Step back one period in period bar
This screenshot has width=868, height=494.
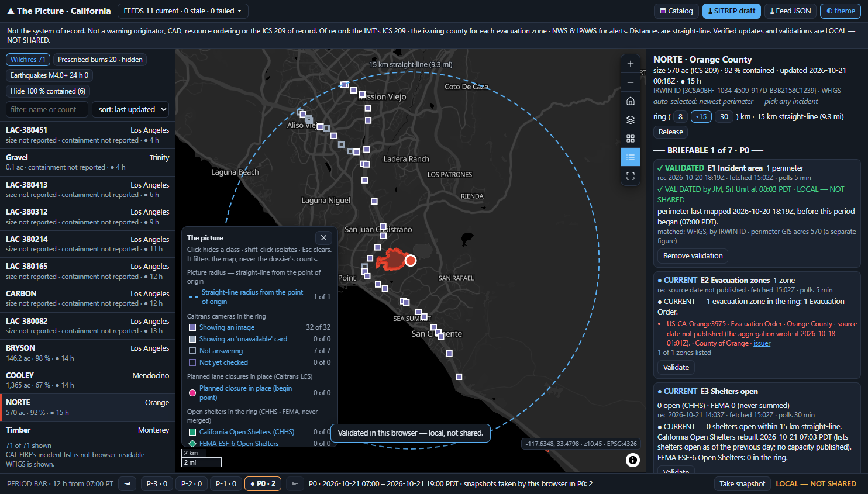pos(128,483)
